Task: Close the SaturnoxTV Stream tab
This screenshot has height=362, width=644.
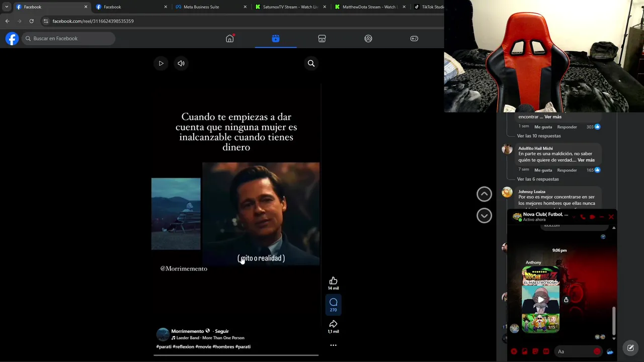Action: coord(325,7)
